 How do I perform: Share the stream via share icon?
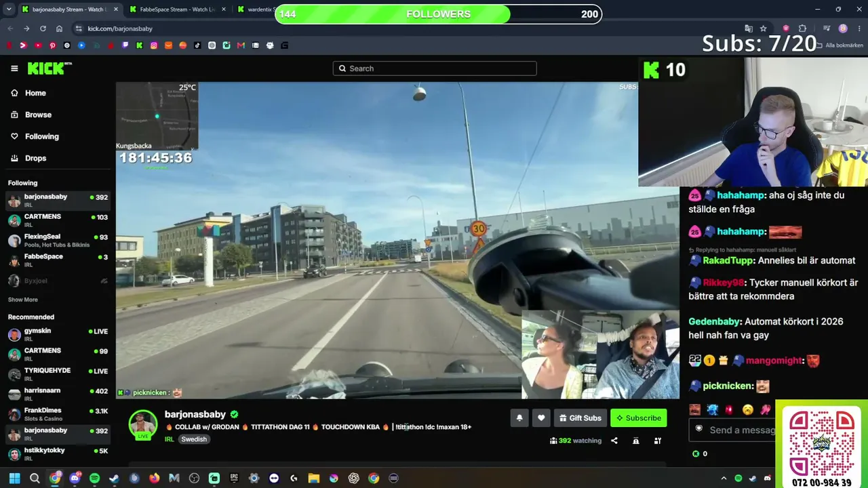(614, 441)
